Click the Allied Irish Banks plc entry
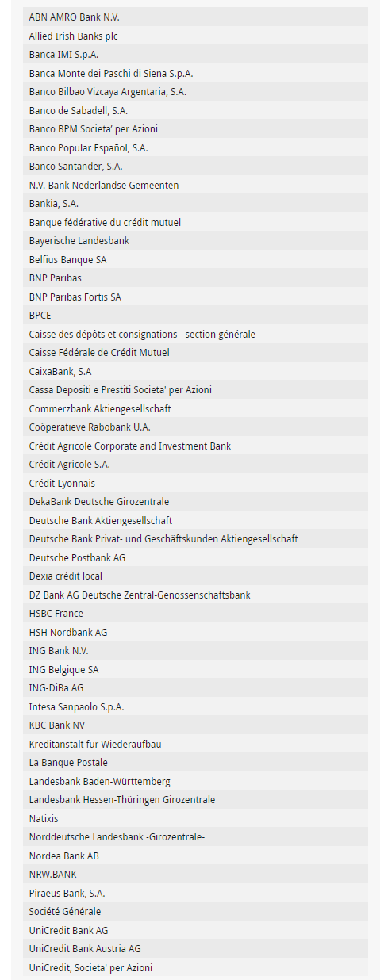 tap(195, 36)
